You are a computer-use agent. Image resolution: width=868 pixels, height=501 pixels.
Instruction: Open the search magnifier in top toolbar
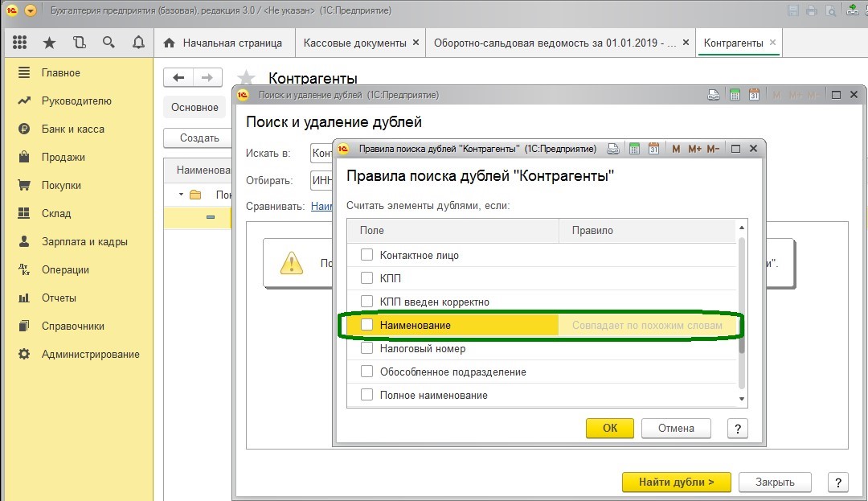pos(108,43)
